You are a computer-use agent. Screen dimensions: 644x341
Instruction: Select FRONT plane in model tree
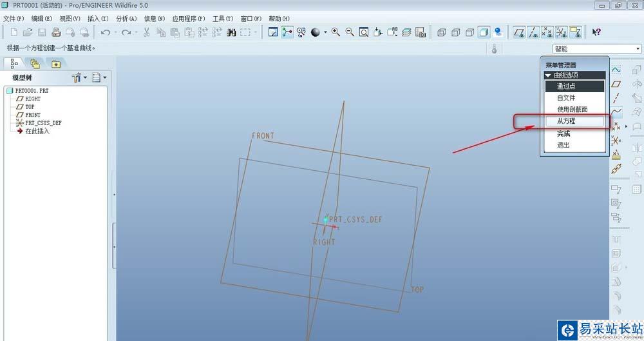33,115
